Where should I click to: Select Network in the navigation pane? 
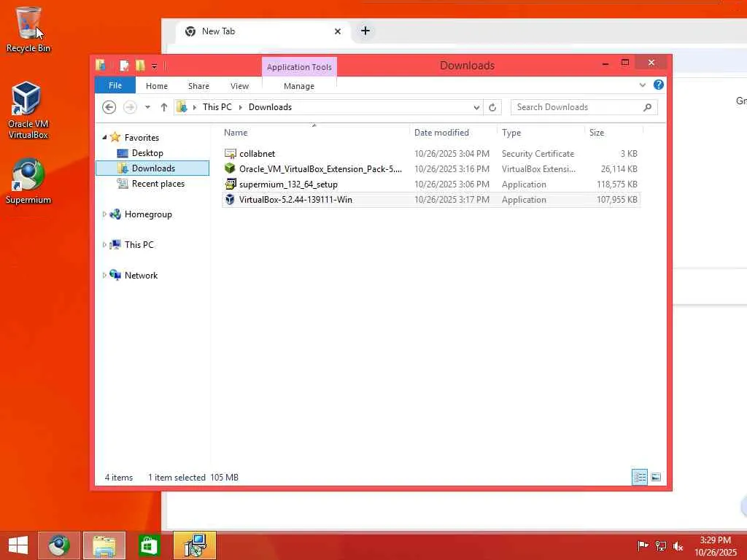141,275
